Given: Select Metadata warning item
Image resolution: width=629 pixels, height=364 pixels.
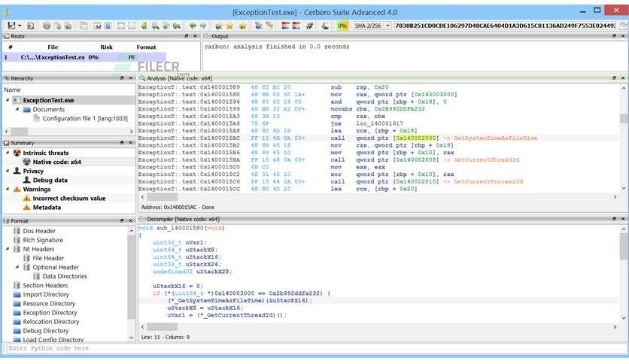Looking at the screenshot, I should coord(47,208).
